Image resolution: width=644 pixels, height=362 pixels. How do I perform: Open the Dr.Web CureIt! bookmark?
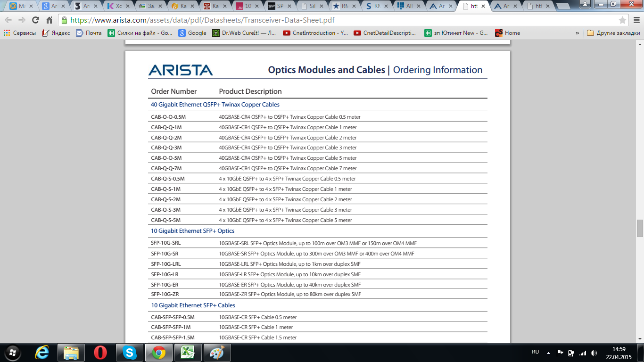pos(243,33)
